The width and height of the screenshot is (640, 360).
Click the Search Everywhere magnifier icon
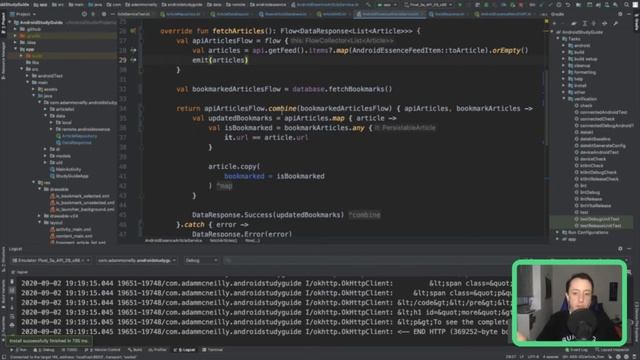tap(627, 4)
